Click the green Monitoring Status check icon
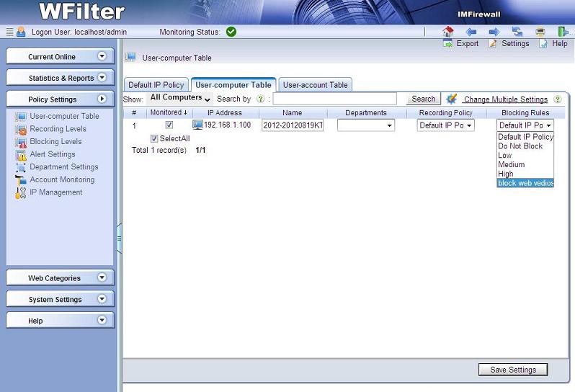The image size is (575, 392). click(231, 32)
